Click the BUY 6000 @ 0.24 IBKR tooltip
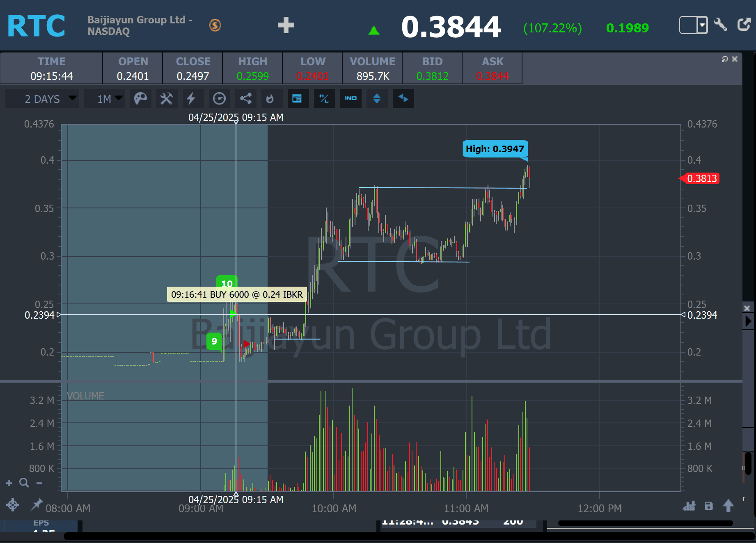Image resolution: width=756 pixels, height=543 pixels. 237,294
